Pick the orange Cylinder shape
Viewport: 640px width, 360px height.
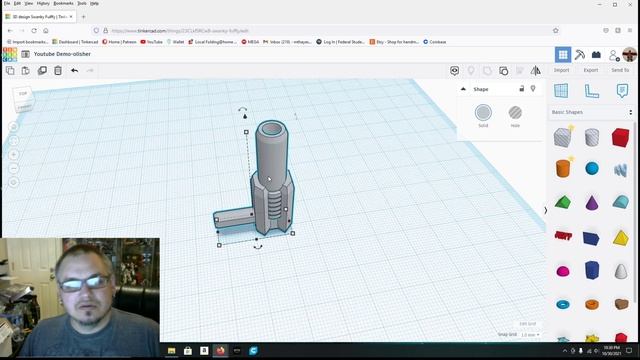pos(563,168)
